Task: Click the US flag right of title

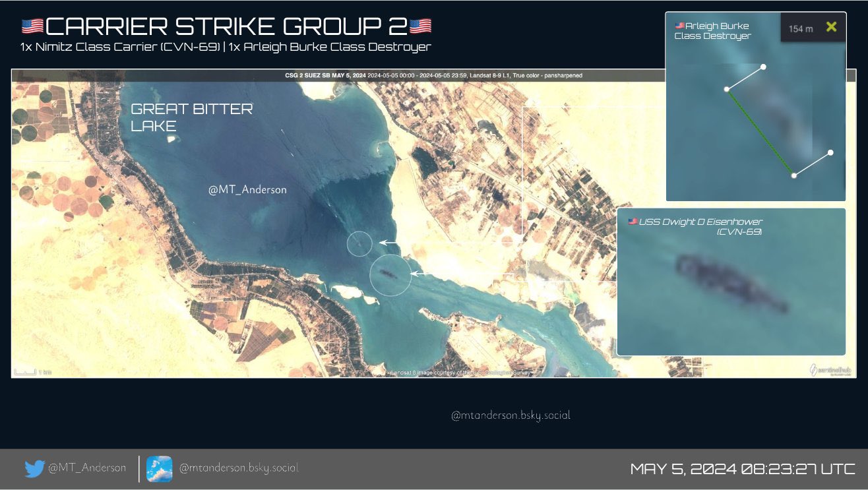Action: click(x=420, y=26)
